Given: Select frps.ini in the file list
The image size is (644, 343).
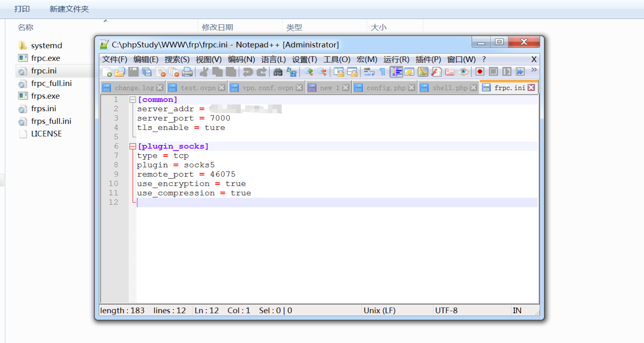Looking at the screenshot, I should click(x=44, y=109).
